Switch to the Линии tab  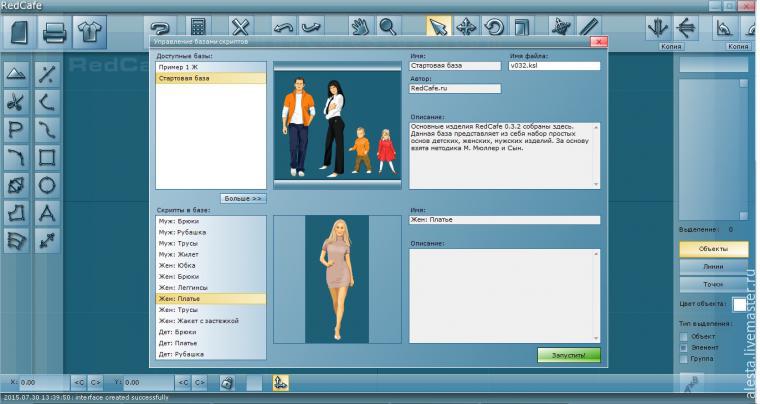(x=713, y=266)
